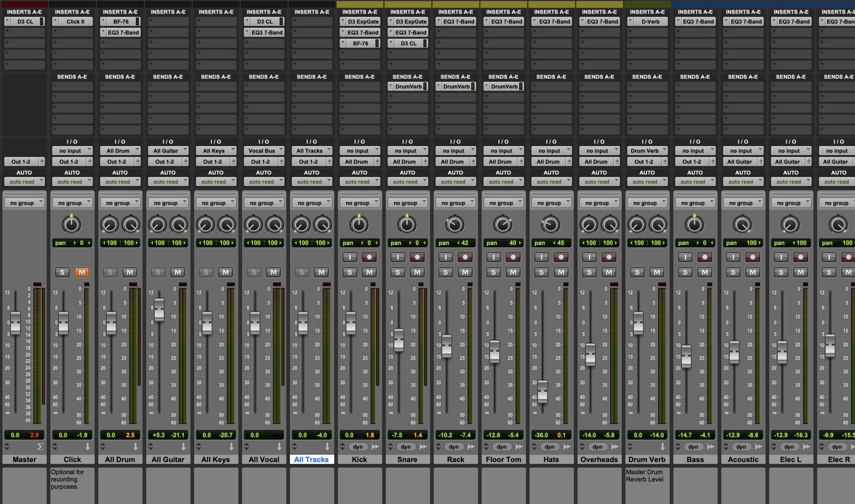Screen dimensions: 855x504
Task: Select the Floor Tom track name
Action: (x=503, y=459)
